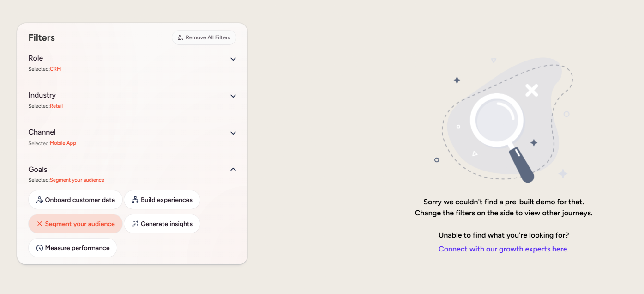Image resolution: width=644 pixels, height=294 pixels.
Task: Click the X icon on Segment your audience
Action: coord(40,224)
